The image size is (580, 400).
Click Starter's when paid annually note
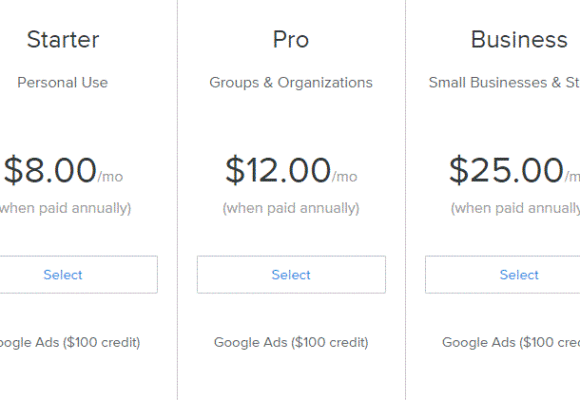click(65, 208)
